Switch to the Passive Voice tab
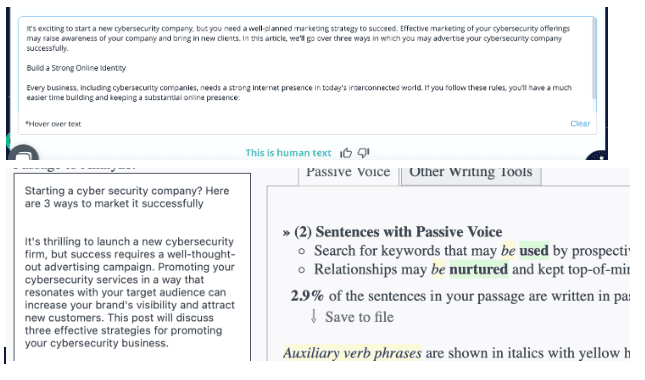645x380 pixels. click(x=348, y=173)
